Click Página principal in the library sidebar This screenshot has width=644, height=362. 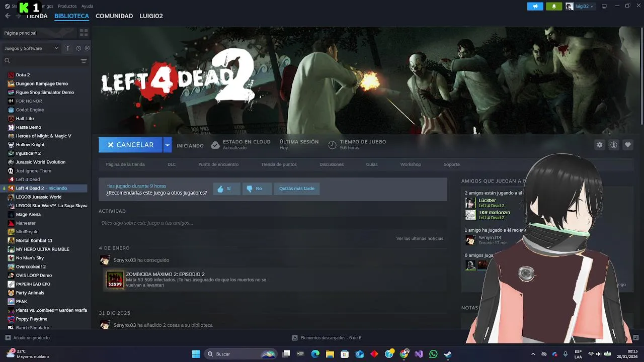(x=38, y=33)
